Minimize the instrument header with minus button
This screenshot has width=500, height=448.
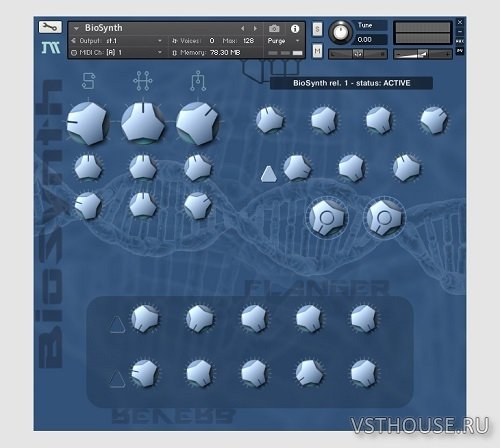[460, 32]
